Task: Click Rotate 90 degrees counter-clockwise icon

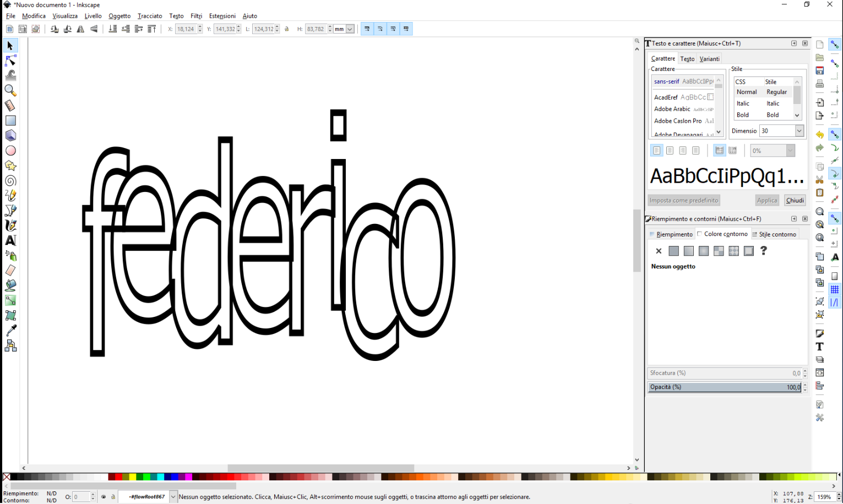Action: click(55, 29)
